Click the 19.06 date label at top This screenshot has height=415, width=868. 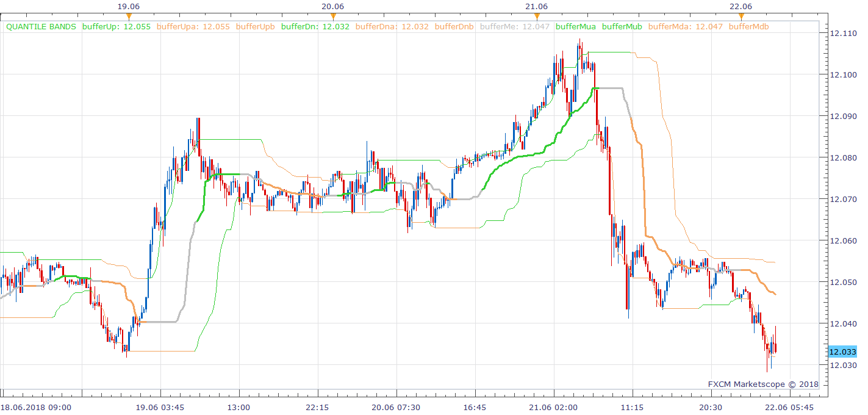129,6
